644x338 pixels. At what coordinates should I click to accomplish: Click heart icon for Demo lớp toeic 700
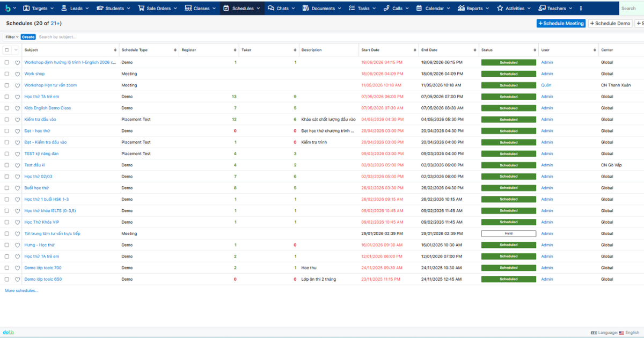click(17, 268)
